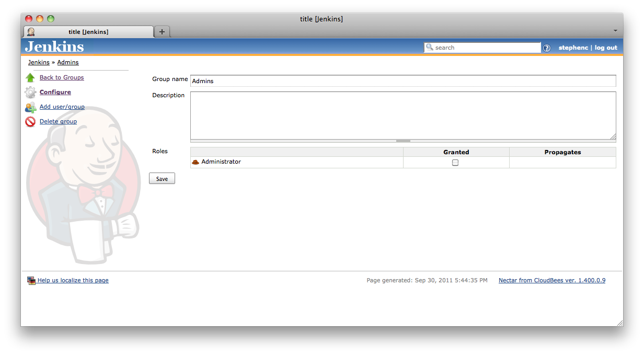Click the Propagates column header
Screen dimensions: 644x355
pos(562,152)
